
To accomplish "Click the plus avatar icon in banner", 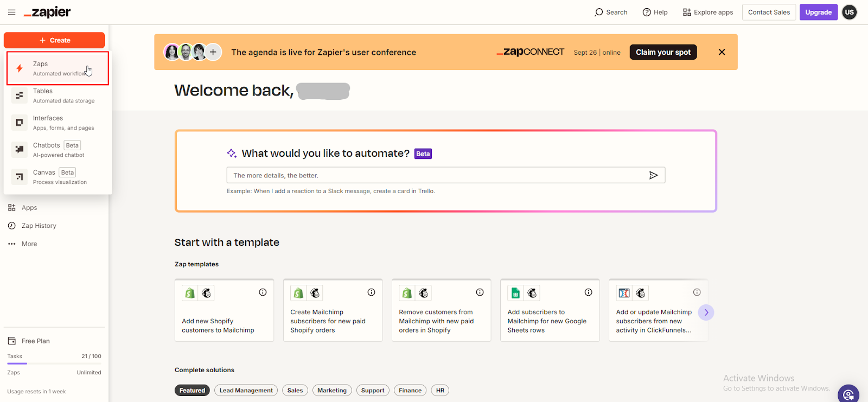I will pyautogui.click(x=213, y=52).
